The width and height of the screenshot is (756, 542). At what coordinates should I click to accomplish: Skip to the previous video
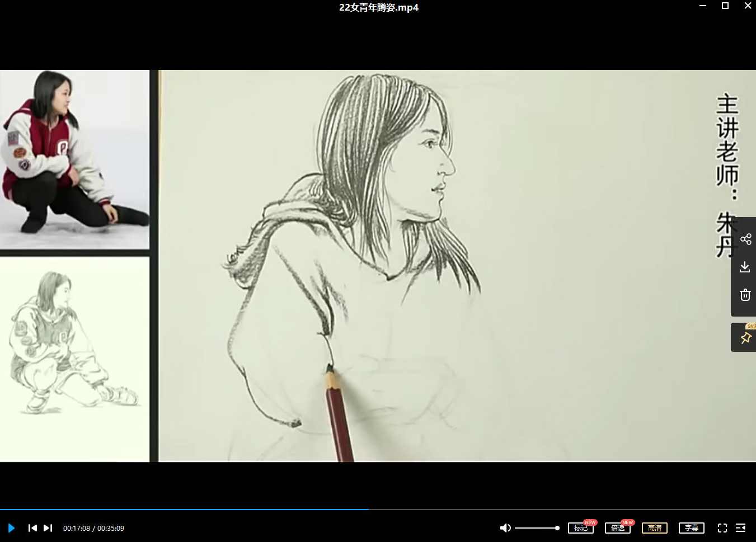(32, 528)
